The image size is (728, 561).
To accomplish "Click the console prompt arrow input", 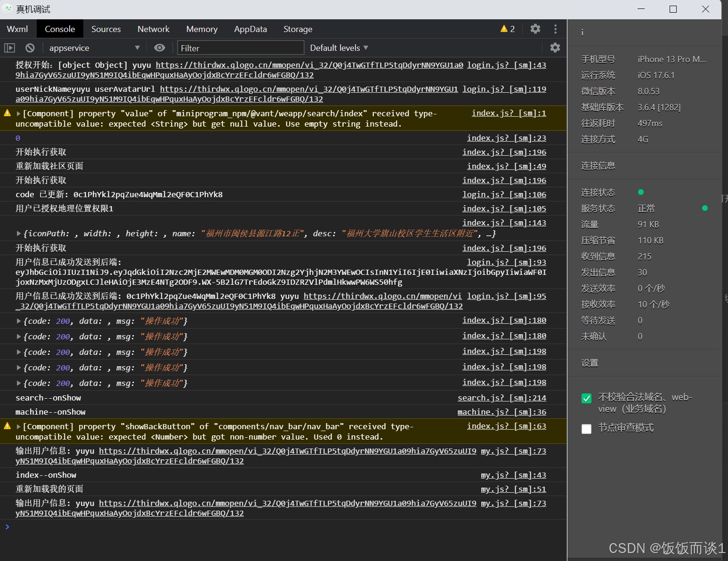I will click(8, 527).
